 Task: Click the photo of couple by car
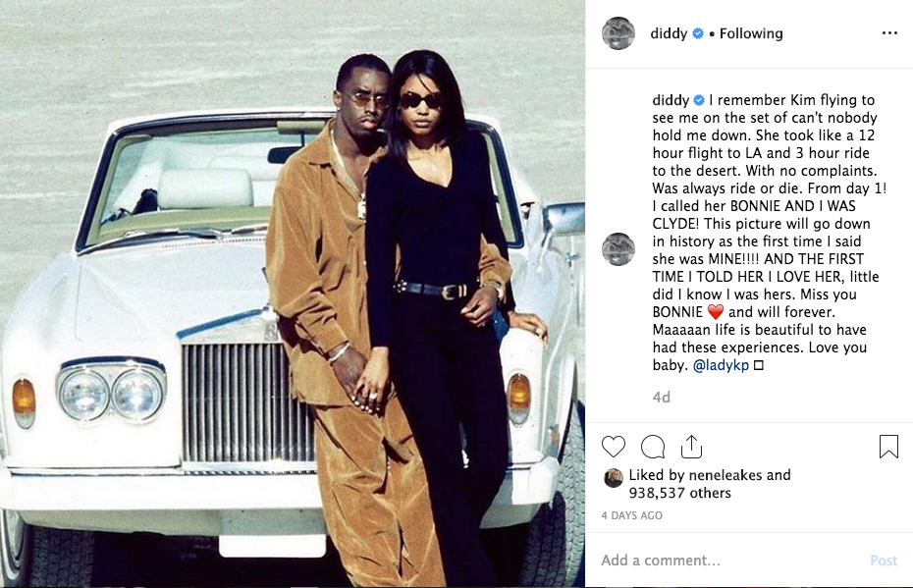tap(293, 294)
